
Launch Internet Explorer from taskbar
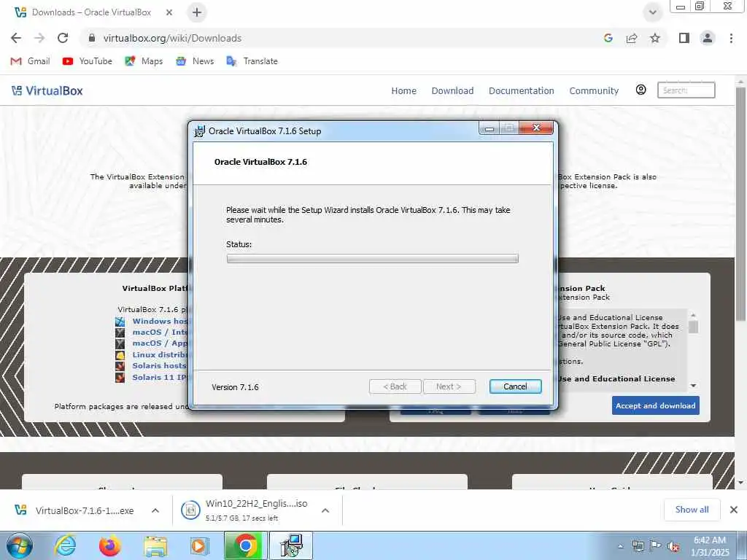[64, 545]
